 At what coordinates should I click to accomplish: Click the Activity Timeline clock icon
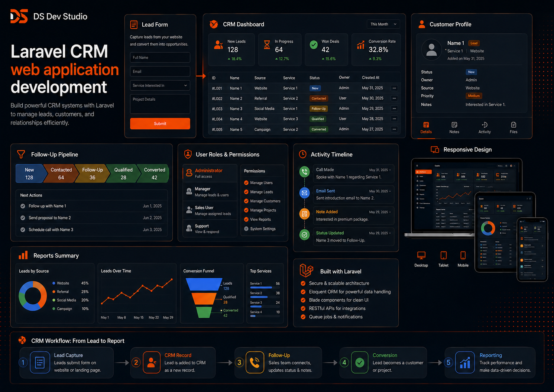click(x=303, y=154)
